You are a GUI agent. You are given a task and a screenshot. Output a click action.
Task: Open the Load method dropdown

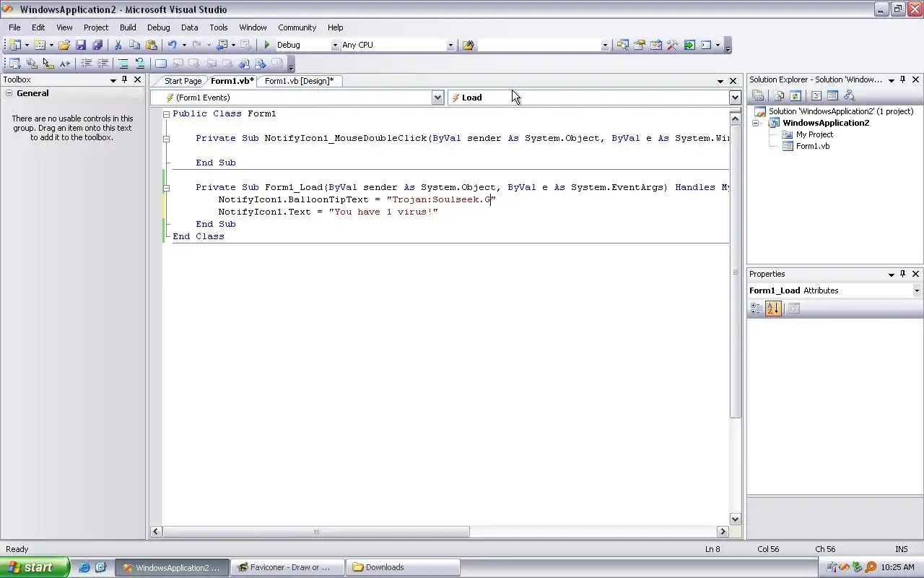coord(735,98)
